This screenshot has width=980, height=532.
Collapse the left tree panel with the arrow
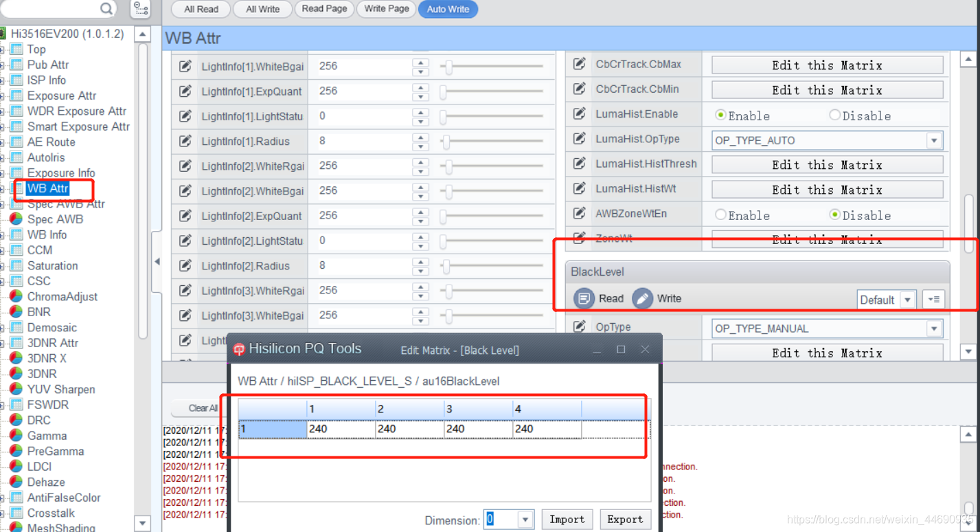[157, 261]
